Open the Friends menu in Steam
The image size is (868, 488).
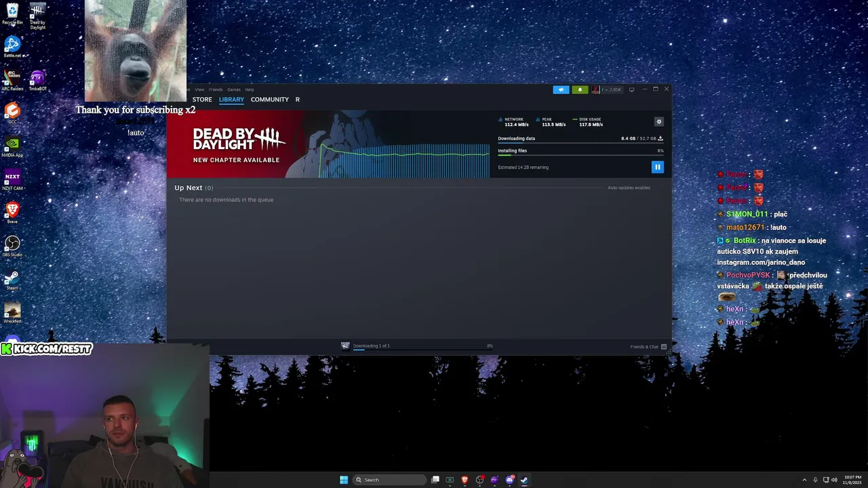click(x=216, y=89)
